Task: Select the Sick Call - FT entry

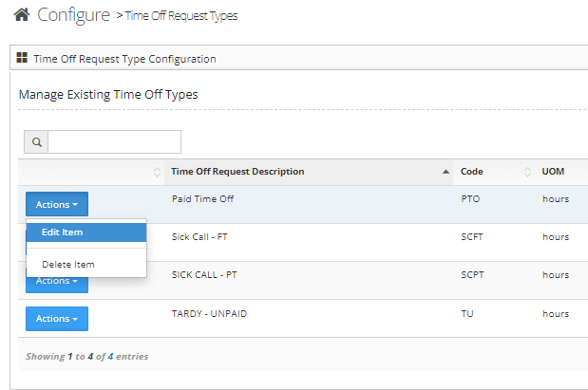Action: tap(198, 237)
